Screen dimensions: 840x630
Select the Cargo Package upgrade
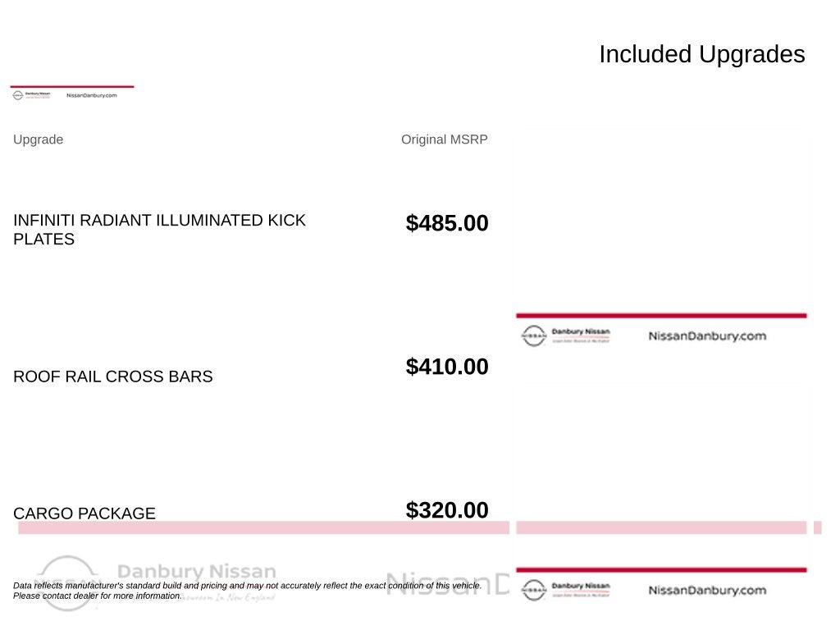(x=84, y=514)
